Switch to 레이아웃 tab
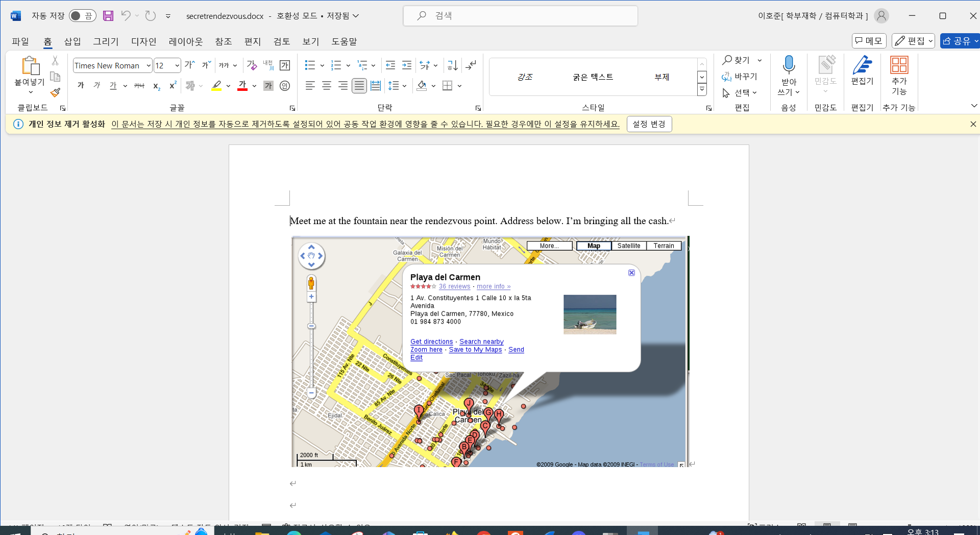Screen dimensions: 980x535 (x=186, y=41)
